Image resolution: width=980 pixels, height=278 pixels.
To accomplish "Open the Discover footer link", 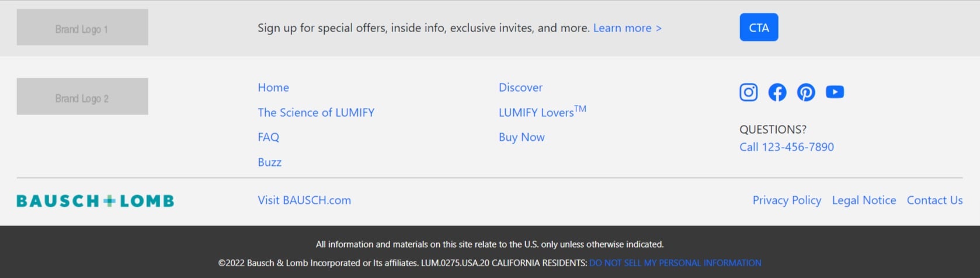I will (x=520, y=88).
